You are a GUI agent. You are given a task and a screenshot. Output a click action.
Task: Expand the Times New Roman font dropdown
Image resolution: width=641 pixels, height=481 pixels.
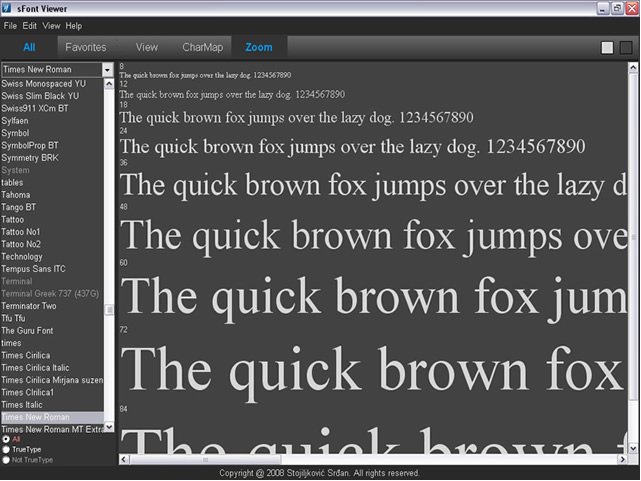tap(108, 70)
